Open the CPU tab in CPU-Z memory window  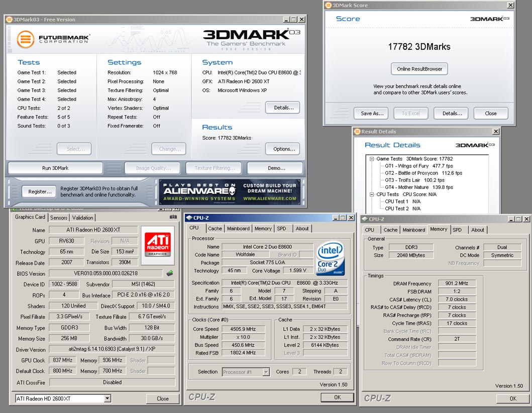pyautogui.click(x=370, y=230)
